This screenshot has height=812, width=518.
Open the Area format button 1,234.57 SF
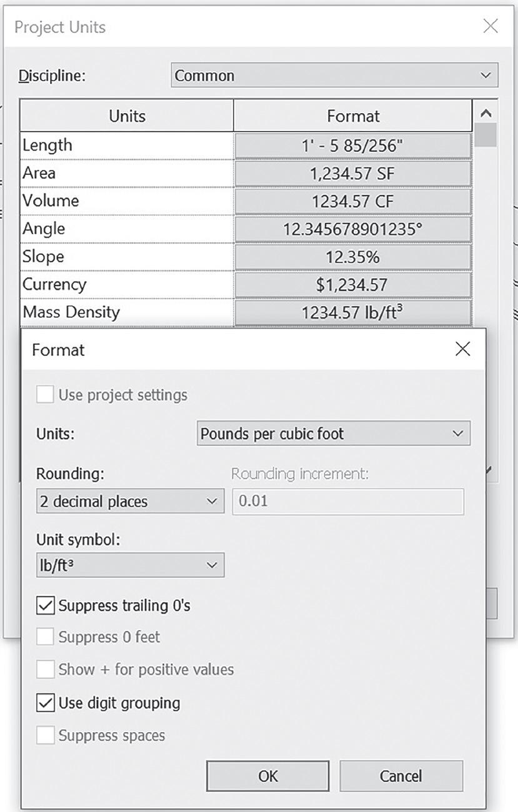(x=353, y=173)
